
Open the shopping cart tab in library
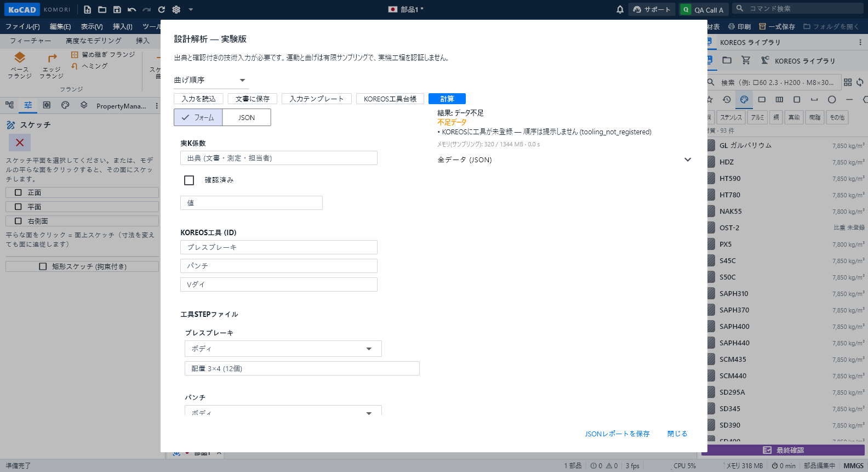746,60
